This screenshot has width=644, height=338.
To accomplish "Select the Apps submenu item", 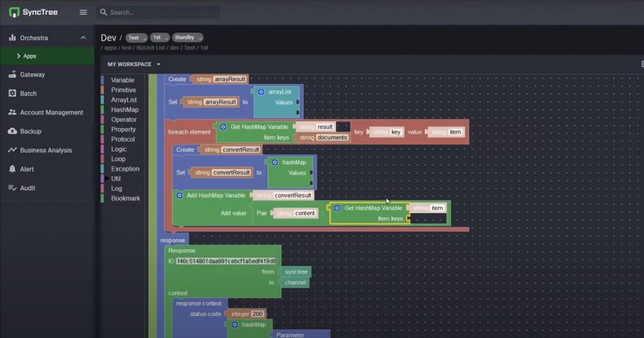I will pyautogui.click(x=30, y=56).
